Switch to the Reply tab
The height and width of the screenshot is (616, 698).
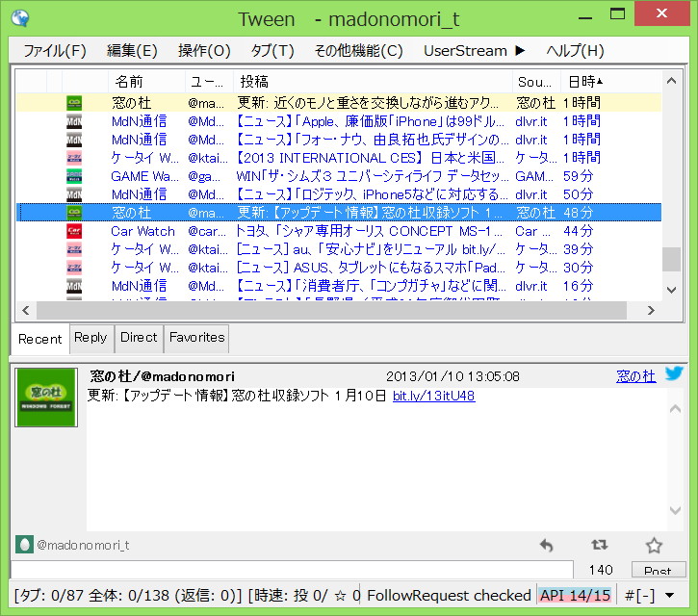[x=90, y=338]
